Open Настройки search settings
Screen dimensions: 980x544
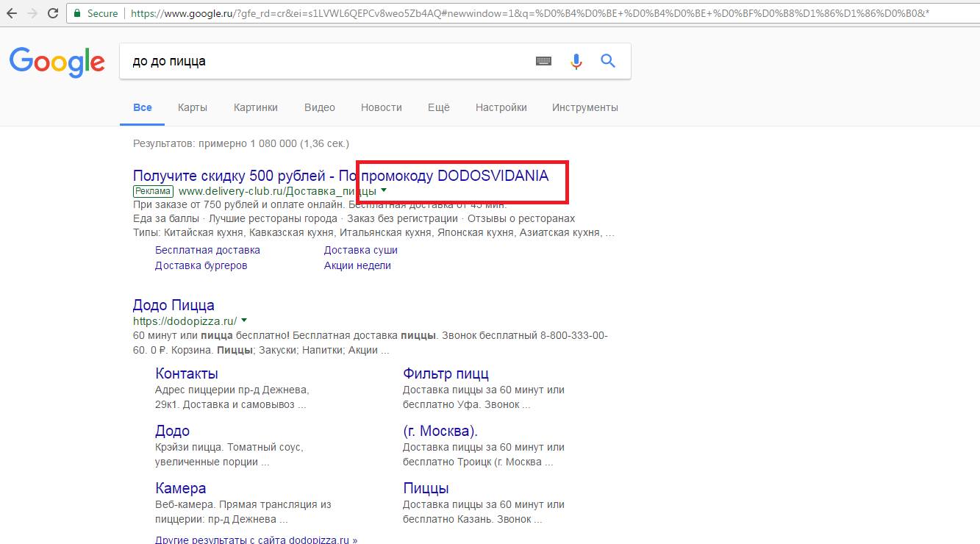click(x=501, y=107)
